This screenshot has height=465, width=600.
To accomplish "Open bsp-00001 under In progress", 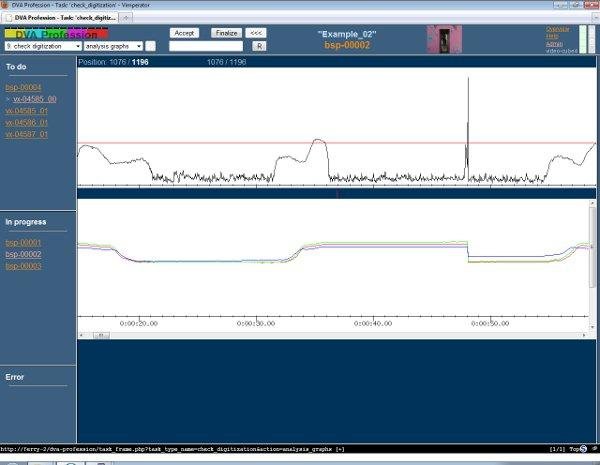I will coord(23,243).
